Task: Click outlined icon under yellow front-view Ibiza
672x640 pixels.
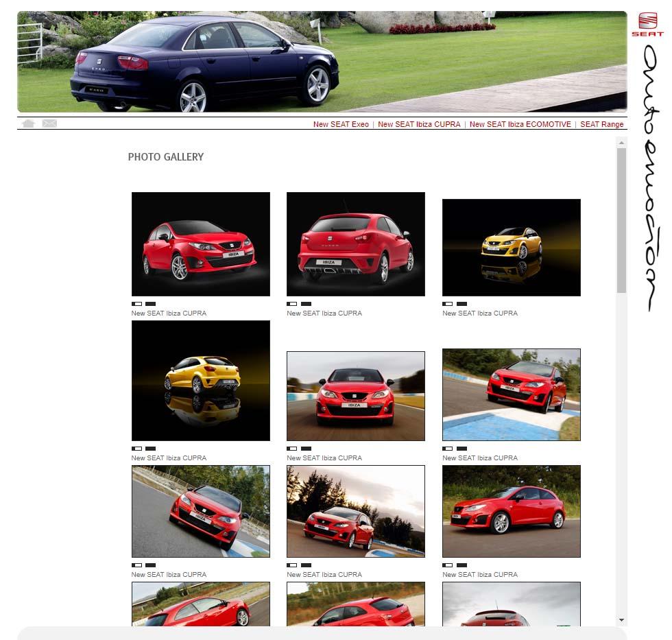Action: (x=447, y=303)
